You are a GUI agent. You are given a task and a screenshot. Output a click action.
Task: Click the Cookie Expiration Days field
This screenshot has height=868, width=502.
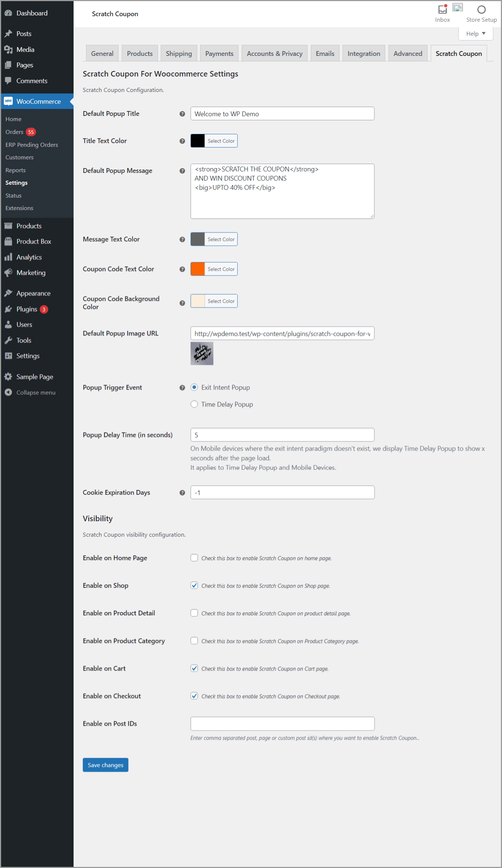click(x=282, y=492)
